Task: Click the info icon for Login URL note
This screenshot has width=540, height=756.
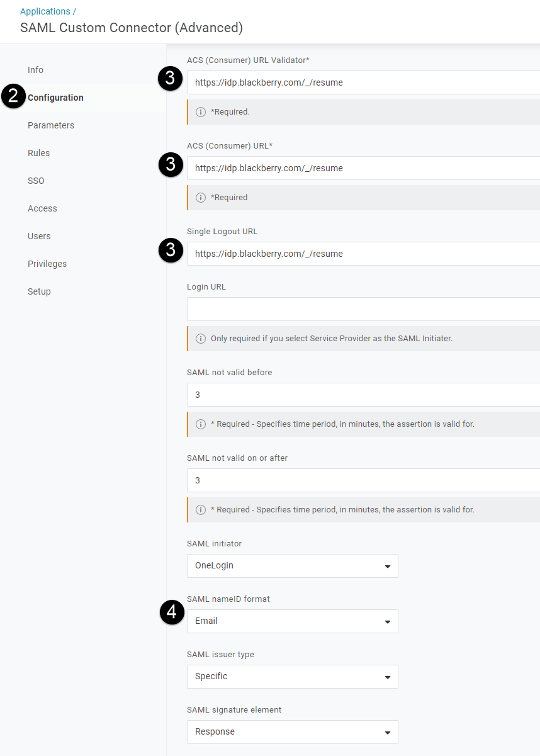Action: coord(200,338)
